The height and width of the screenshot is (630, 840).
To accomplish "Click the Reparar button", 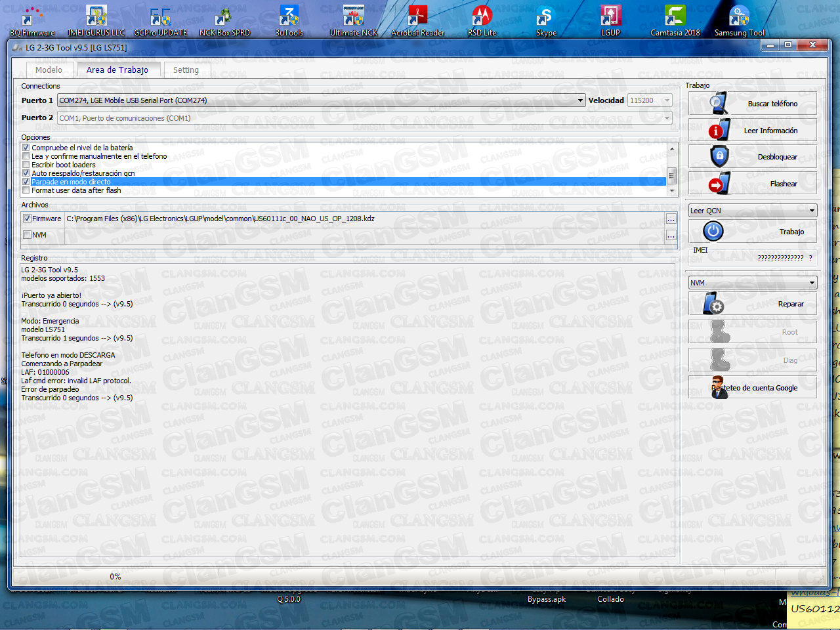I will [753, 304].
